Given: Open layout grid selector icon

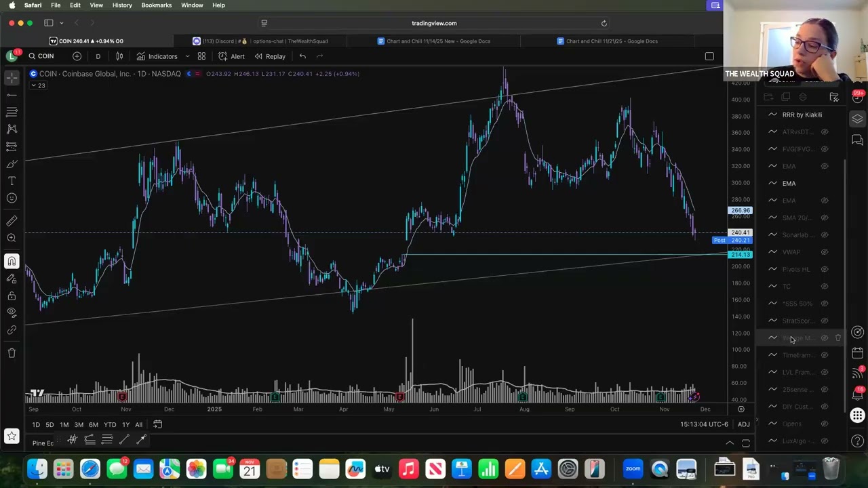Looking at the screenshot, I should click(x=201, y=56).
